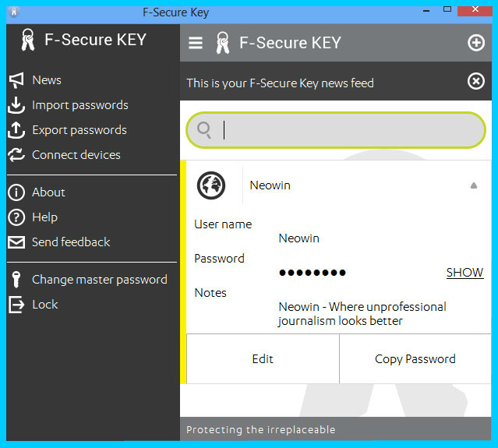The width and height of the screenshot is (498, 448).
Task: Dismiss the news feed banner
Action: [x=475, y=81]
